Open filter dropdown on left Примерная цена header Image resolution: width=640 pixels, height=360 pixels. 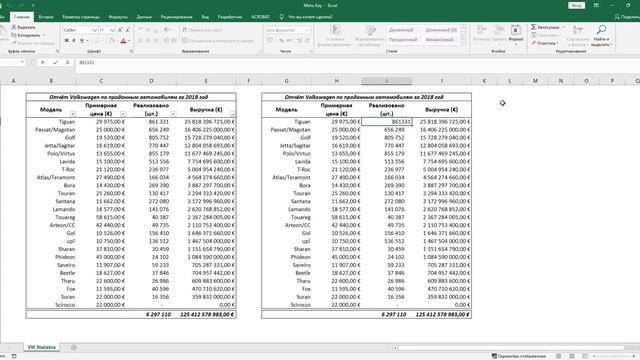123,114
